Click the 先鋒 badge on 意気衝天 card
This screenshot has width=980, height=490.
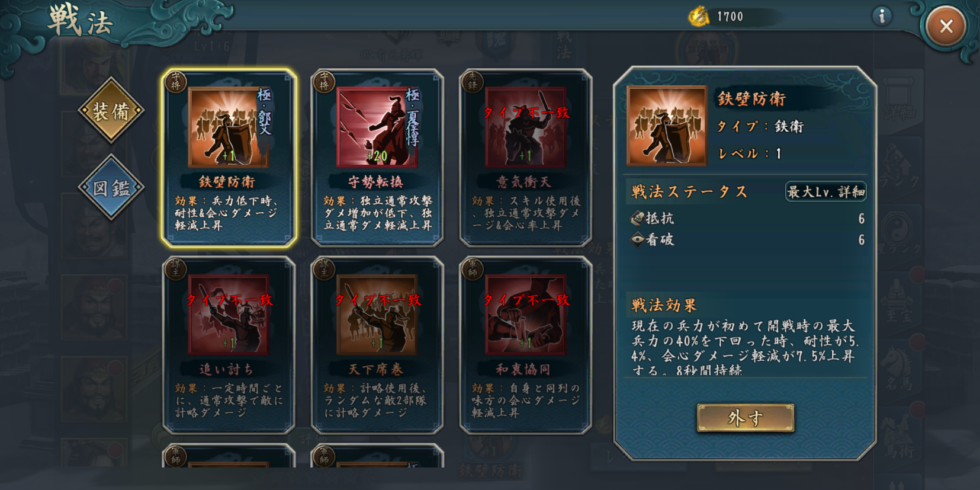[473, 82]
